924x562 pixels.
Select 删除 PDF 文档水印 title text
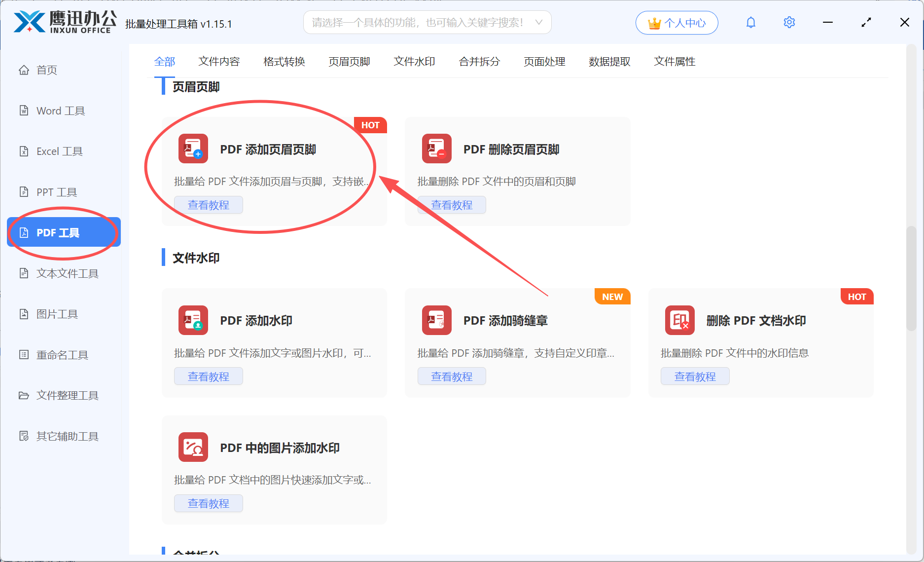756,321
